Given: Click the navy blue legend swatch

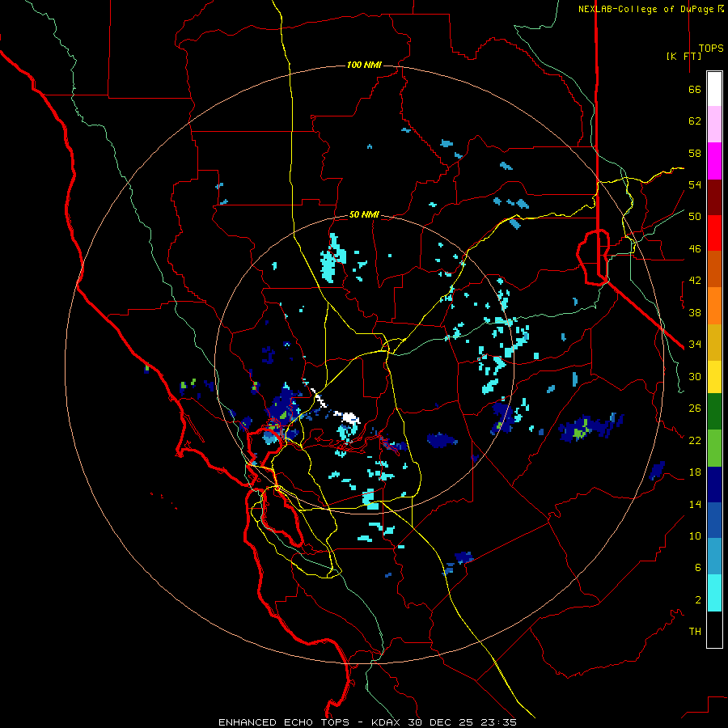Looking at the screenshot, I should pos(714,485).
